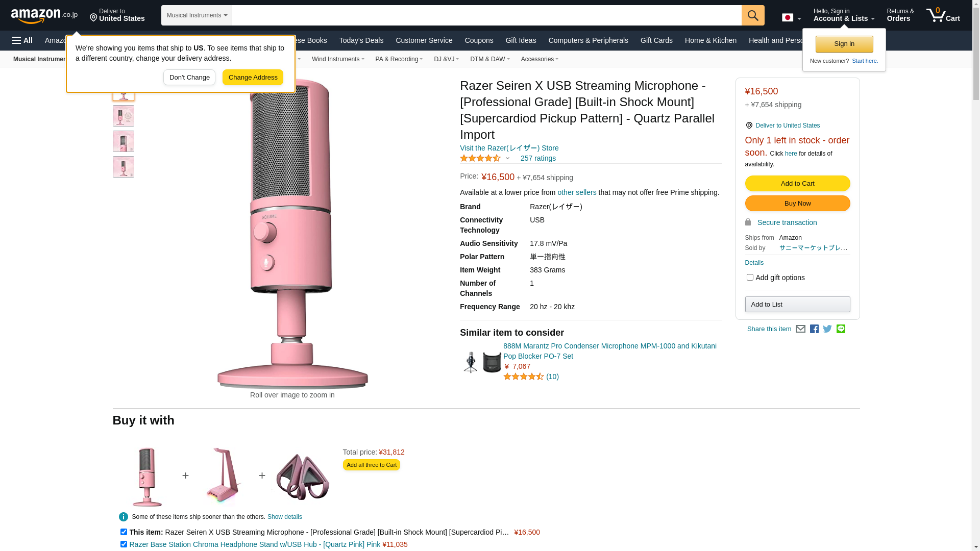The height and width of the screenshot is (551, 980).
Task: Open the Japan flag language selector
Action: pyautogui.click(x=791, y=18)
